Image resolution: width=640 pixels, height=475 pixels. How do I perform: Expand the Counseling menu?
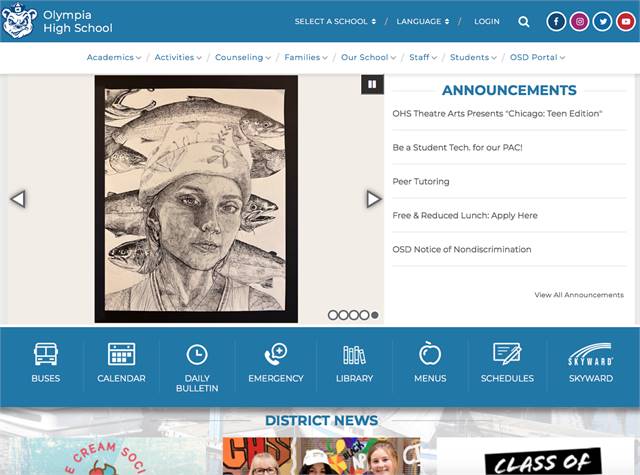[x=243, y=58]
